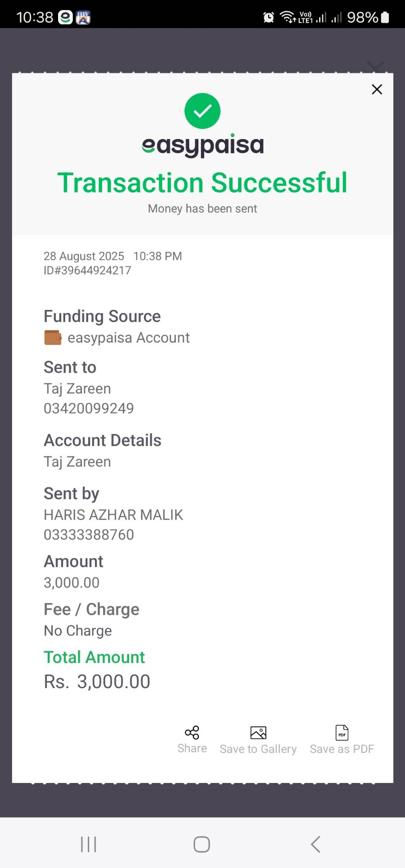Tap transaction ID 39644924217
This screenshot has height=868, width=405.
[87, 270]
